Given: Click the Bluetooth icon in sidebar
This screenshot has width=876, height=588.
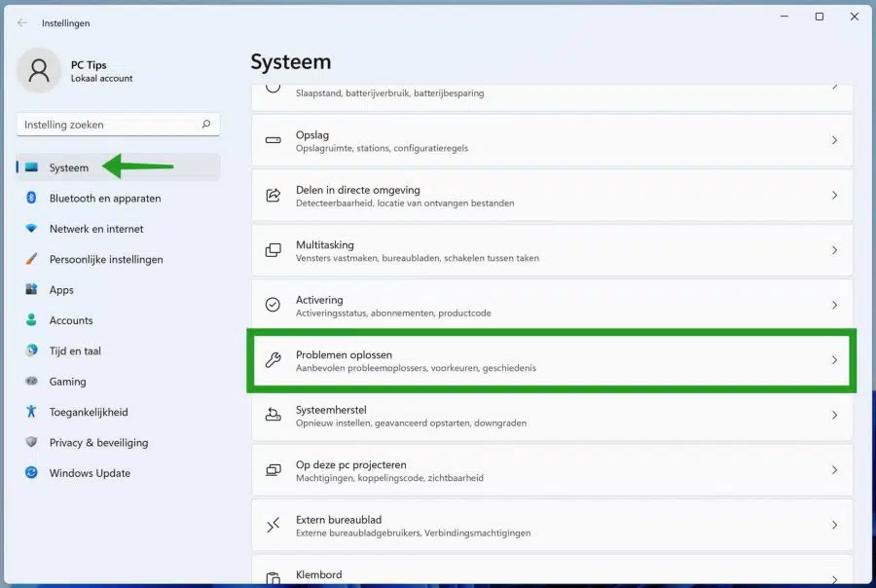Looking at the screenshot, I should 32,198.
